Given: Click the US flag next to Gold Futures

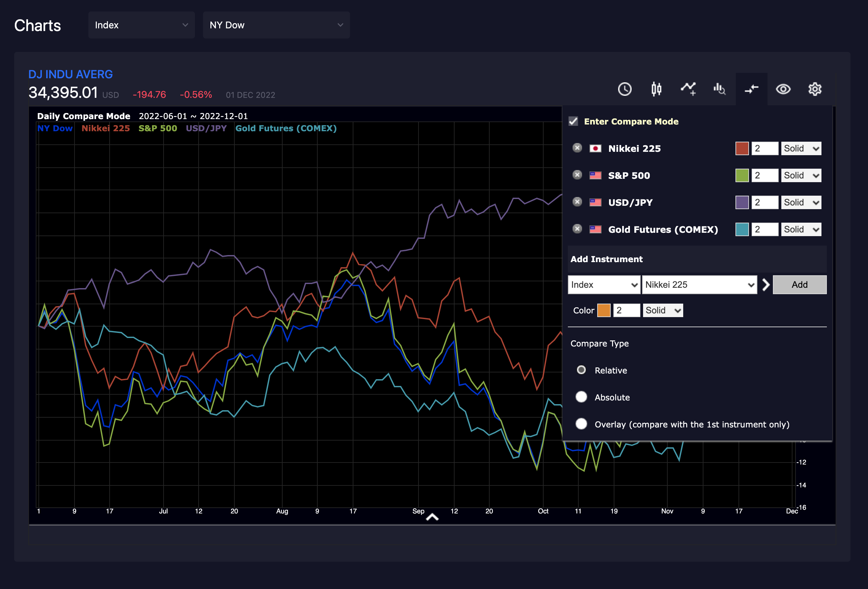Looking at the screenshot, I should (595, 229).
